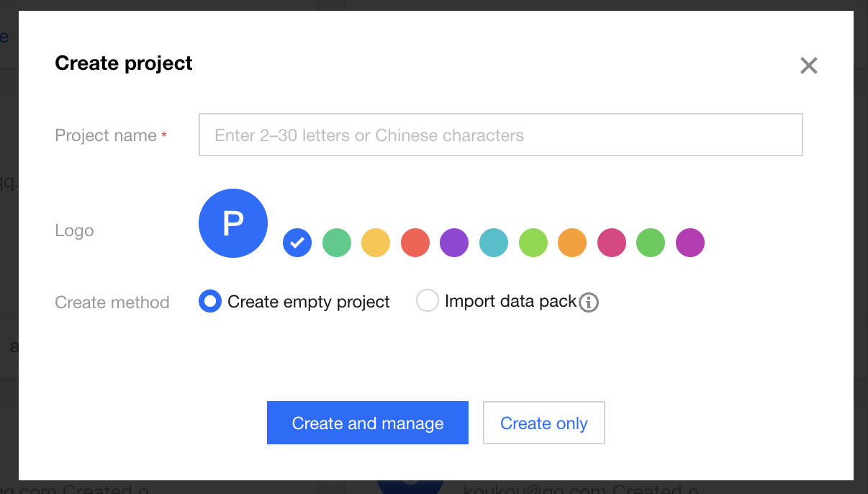868x494 pixels.
Task: Select the Import data pack radio option
Action: click(x=428, y=301)
